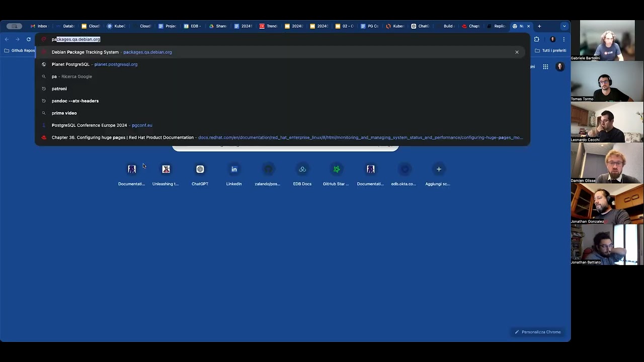The image size is (644, 362).
Task: Open the Google account avatar on page
Action: [560, 66]
